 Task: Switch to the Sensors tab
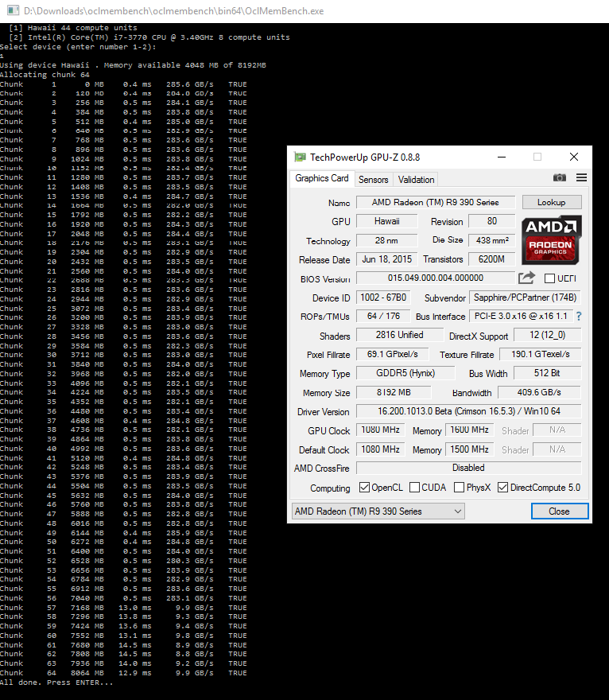[x=374, y=180]
